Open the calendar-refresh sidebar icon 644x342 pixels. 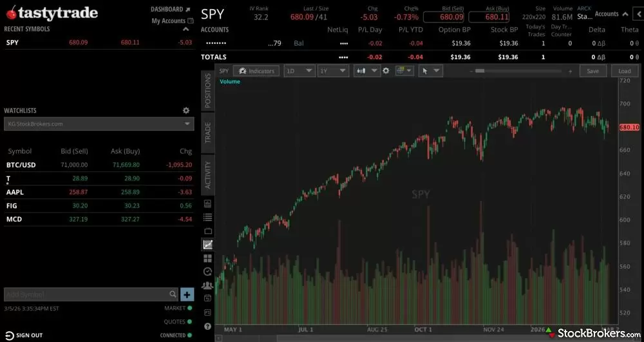point(207,298)
